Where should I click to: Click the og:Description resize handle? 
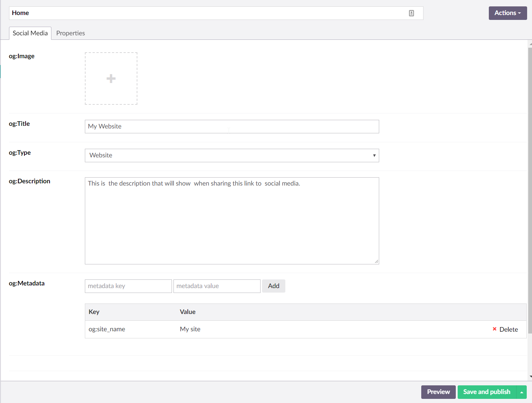(376, 261)
